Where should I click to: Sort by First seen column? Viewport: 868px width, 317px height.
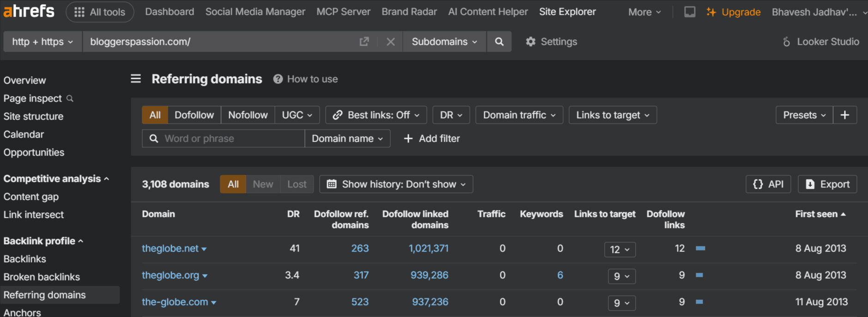tap(820, 214)
